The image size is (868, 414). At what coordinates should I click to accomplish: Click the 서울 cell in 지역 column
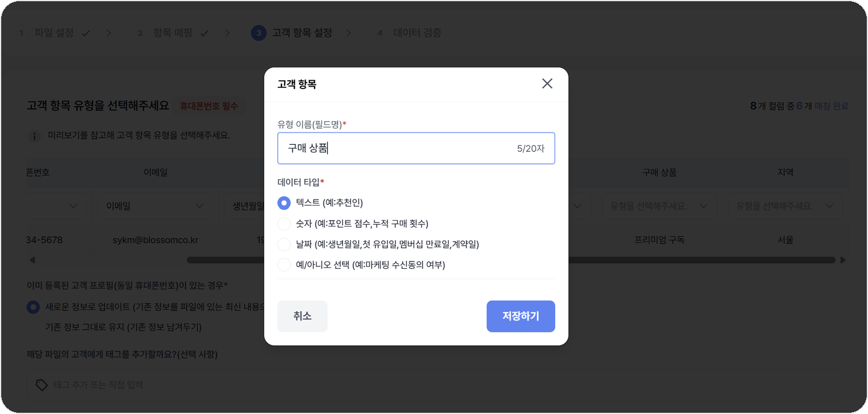point(785,240)
